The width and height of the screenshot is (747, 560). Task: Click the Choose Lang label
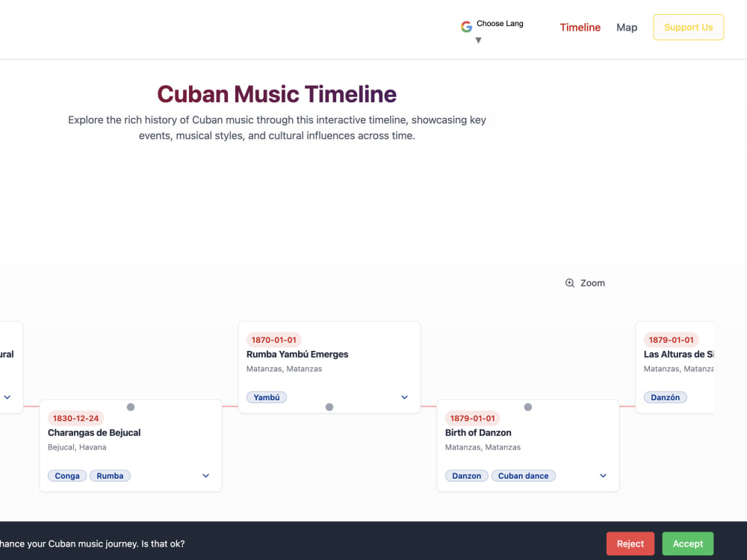(x=500, y=23)
